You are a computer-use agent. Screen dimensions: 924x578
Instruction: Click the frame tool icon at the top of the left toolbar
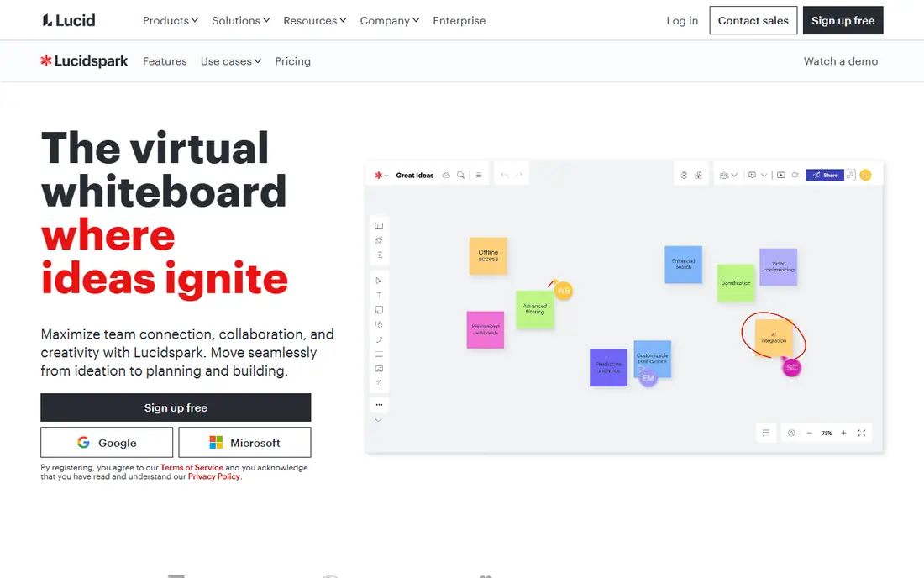379,226
